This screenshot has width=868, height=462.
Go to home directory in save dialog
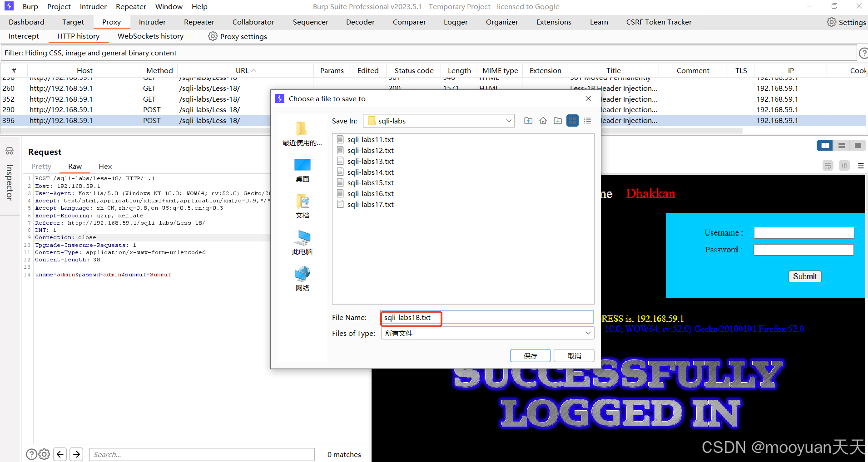[543, 121]
